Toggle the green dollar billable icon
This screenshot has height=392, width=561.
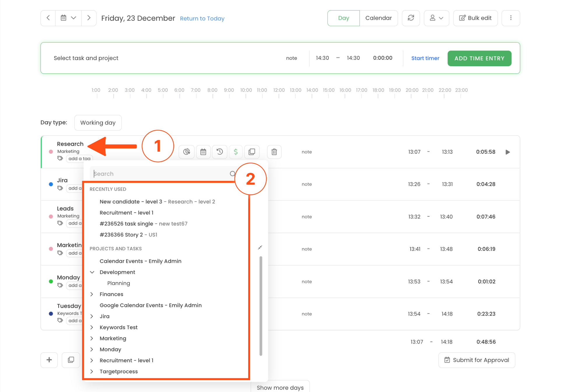(x=236, y=152)
